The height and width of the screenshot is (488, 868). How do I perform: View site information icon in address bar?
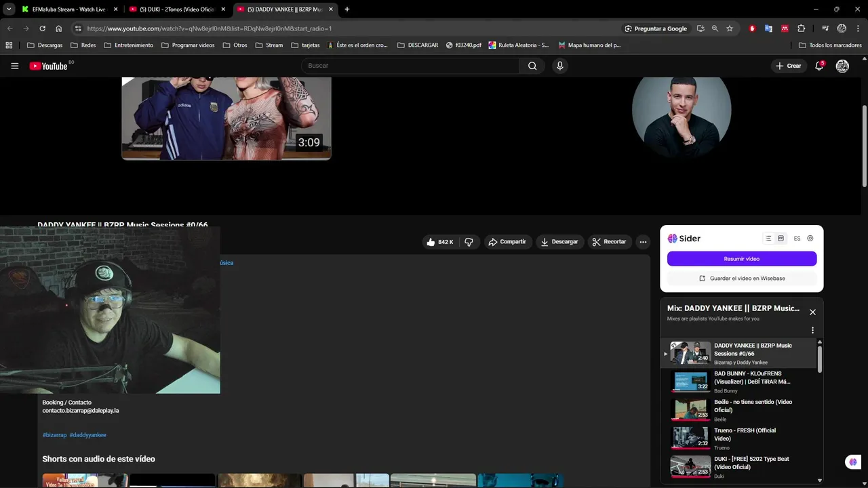point(78,28)
